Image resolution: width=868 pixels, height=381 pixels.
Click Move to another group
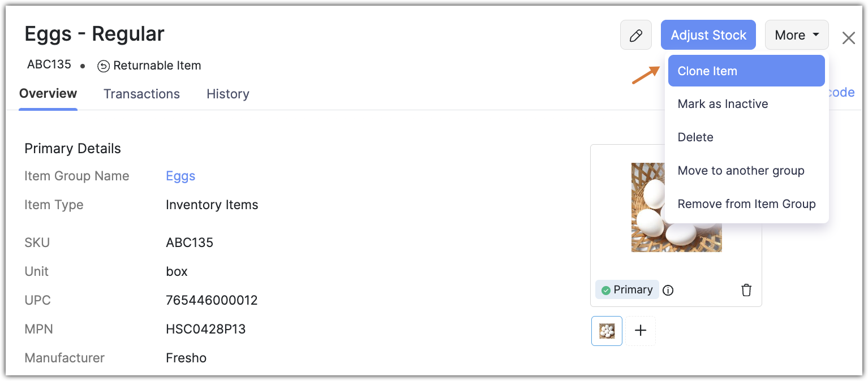(741, 171)
